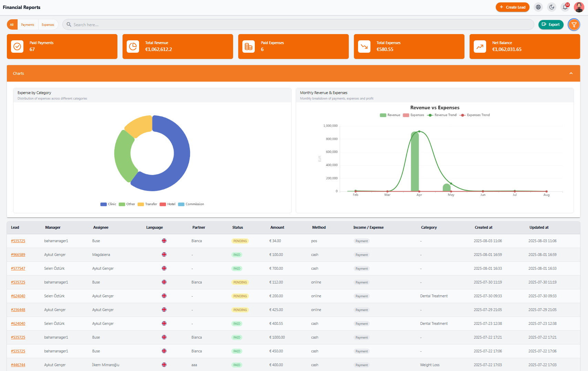Open the notifications bell icon
The width and height of the screenshot is (588, 371).
point(565,7)
